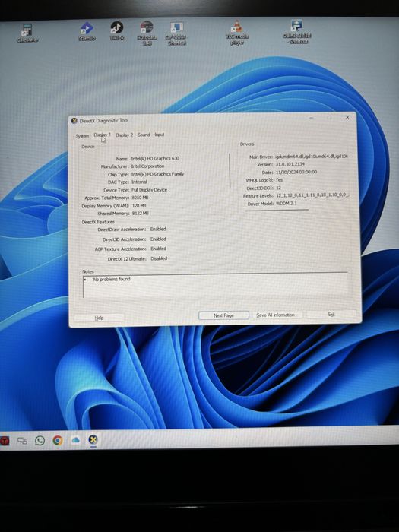Click the cloud icon in the taskbar

tap(75, 440)
